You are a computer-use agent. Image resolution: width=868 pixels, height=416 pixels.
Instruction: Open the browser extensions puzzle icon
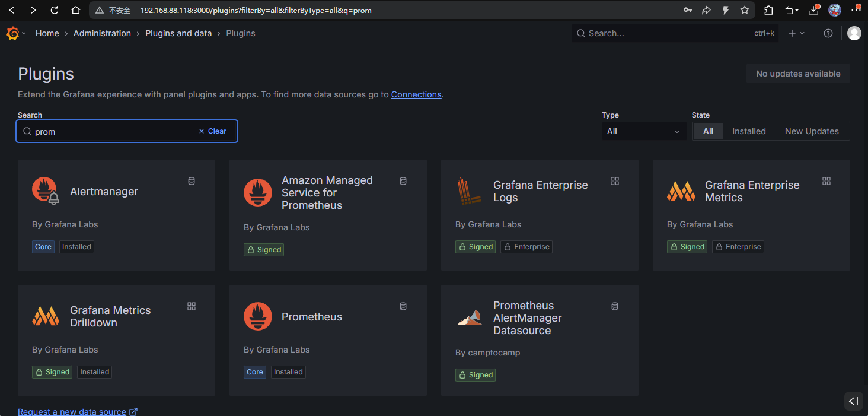(768, 10)
